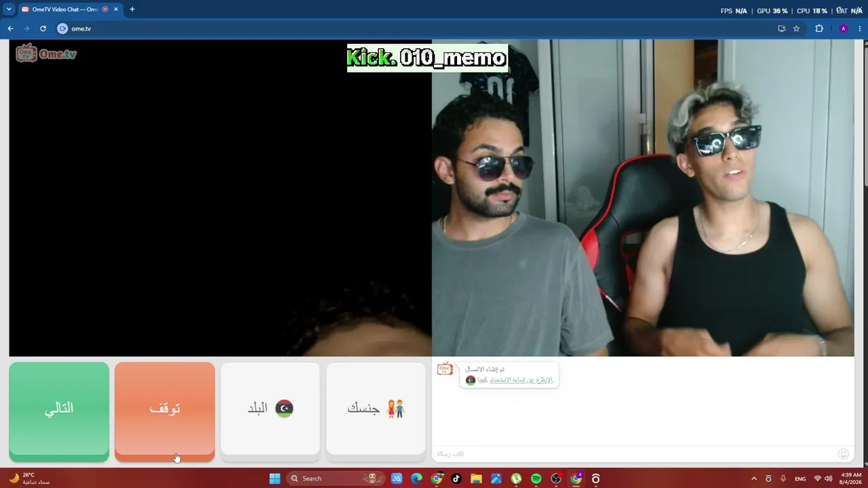
Task: Open the weather widget showing 26°C
Action: (x=29, y=479)
